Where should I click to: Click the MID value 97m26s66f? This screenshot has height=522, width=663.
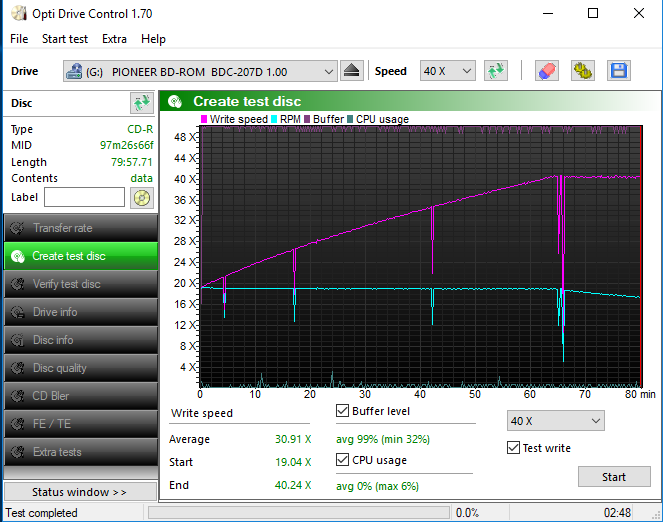(126, 145)
